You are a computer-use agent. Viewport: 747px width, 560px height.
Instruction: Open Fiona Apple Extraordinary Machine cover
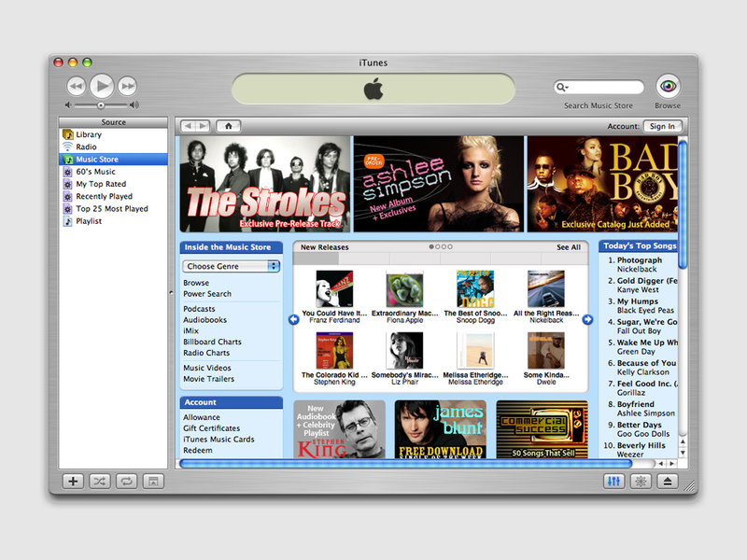click(404, 288)
